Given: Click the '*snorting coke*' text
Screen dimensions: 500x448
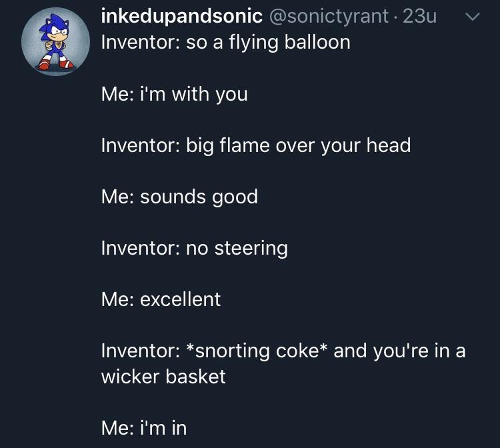Looking at the screenshot, I should tap(257, 351).
